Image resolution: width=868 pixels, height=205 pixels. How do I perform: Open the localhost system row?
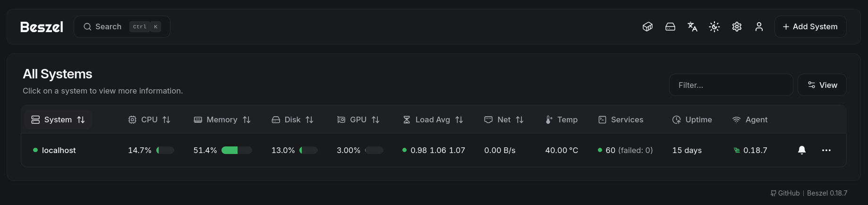coord(59,150)
